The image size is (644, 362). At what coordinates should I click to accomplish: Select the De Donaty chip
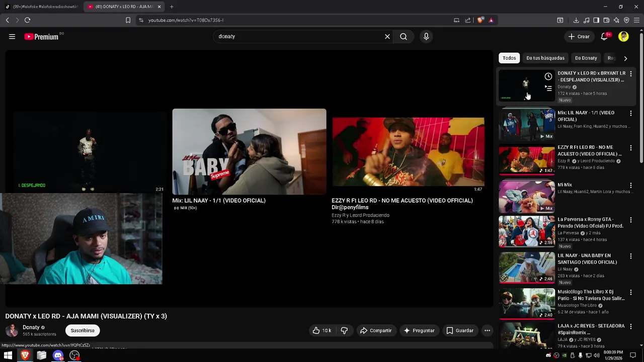point(586,58)
